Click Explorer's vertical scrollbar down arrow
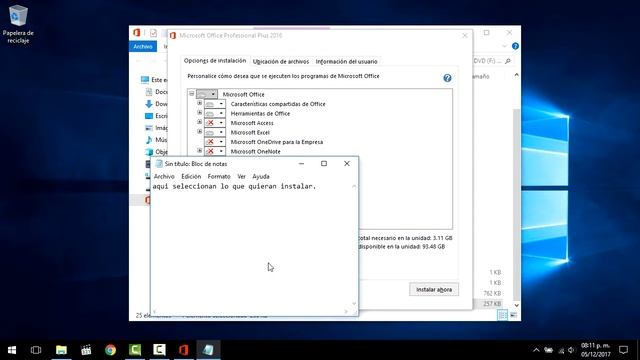 (x=516, y=305)
